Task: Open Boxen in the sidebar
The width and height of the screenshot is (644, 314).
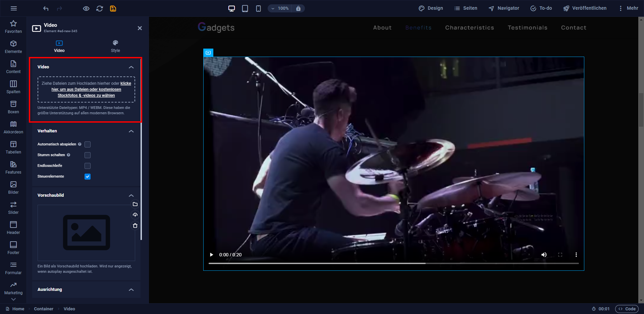Action: (x=13, y=107)
